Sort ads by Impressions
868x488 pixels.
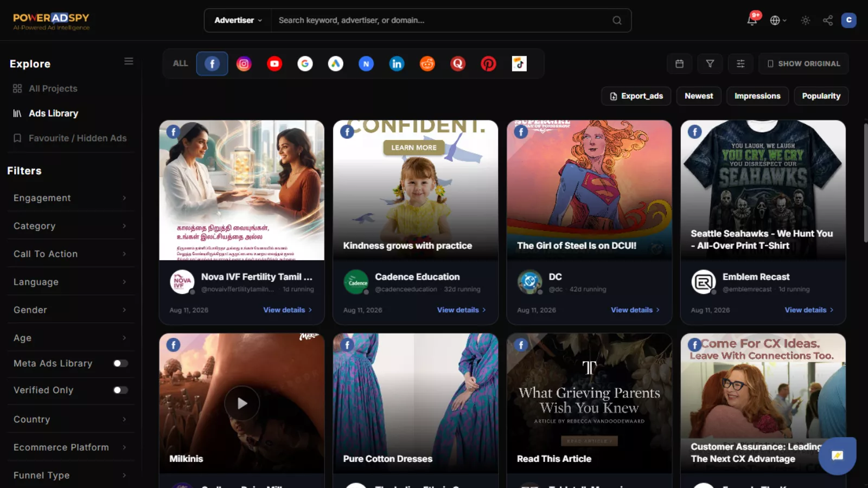(x=757, y=96)
